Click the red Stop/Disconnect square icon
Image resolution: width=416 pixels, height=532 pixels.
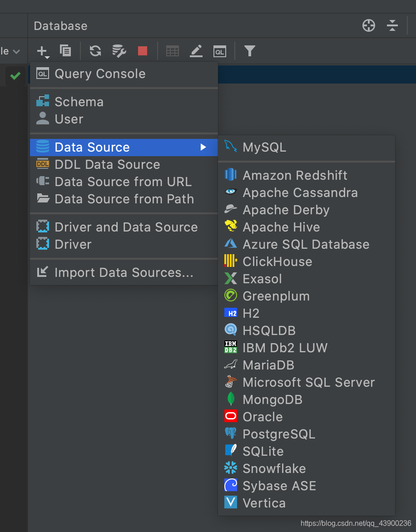(x=143, y=51)
